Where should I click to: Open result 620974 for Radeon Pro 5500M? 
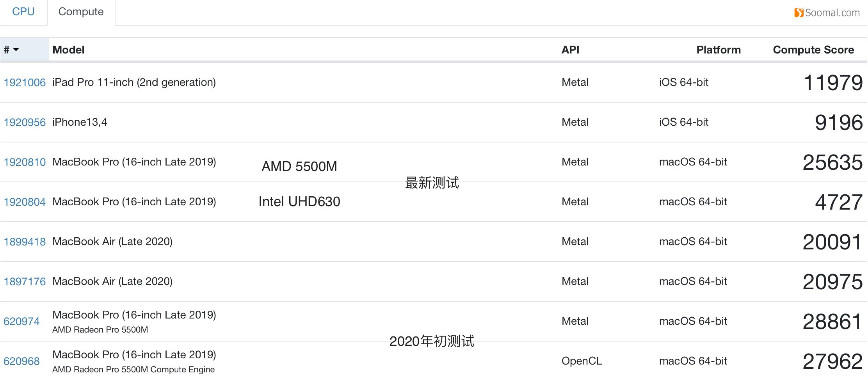pos(21,321)
